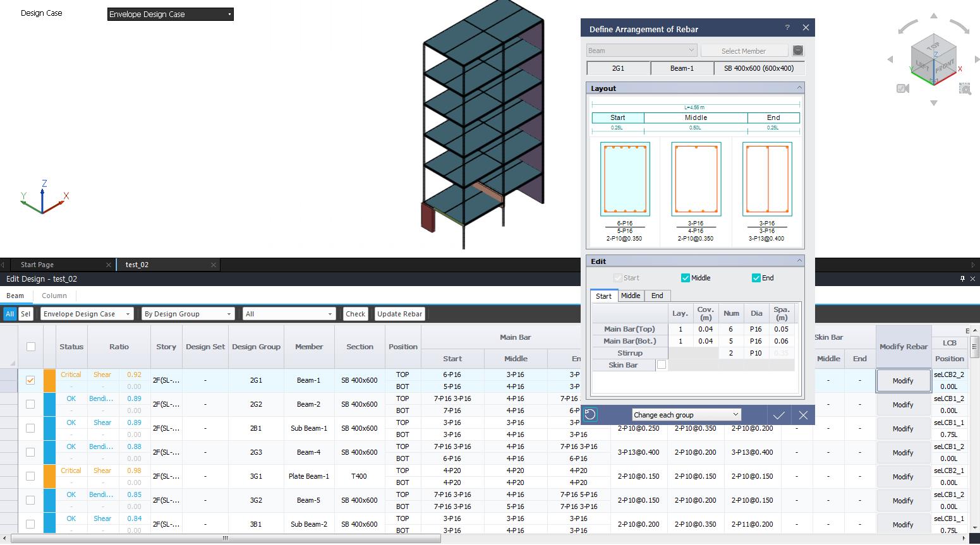This screenshot has height=545, width=980.
Task: Click the round minus icon beside Select Member
Action: (798, 51)
